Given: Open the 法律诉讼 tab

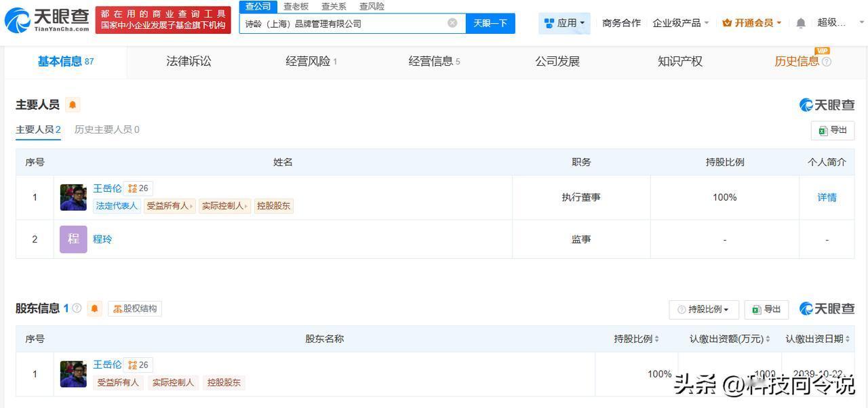Looking at the screenshot, I should coord(189,62).
